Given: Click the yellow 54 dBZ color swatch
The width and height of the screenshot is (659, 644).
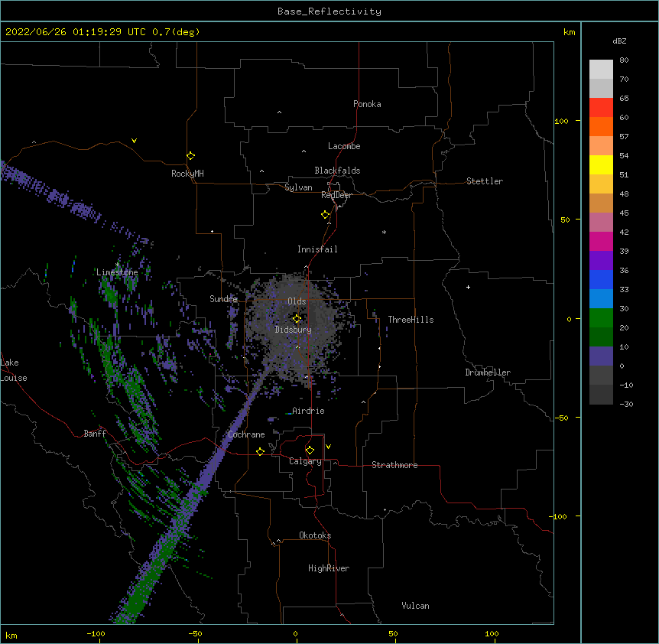Looking at the screenshot, I should [601, 164].
